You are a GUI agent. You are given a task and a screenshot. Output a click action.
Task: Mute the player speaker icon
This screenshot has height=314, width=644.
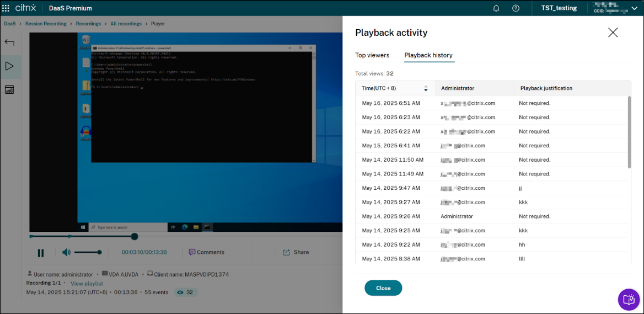coord(67,252)
